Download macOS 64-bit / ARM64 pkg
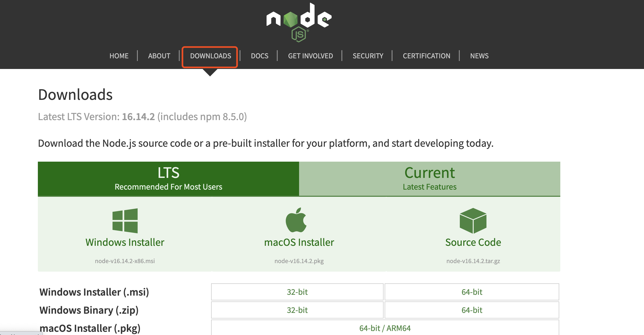The width and height of the screenshot is (644, 335). 385,328
